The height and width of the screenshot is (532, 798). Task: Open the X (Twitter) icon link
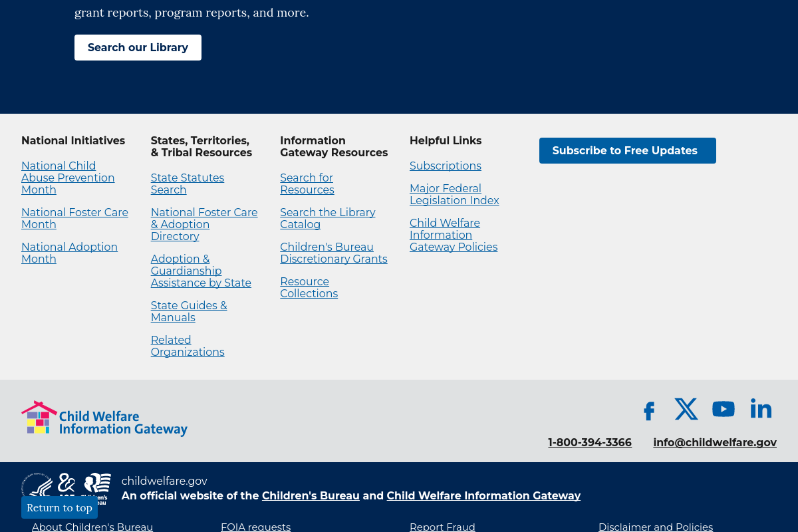tap(686, 409)
